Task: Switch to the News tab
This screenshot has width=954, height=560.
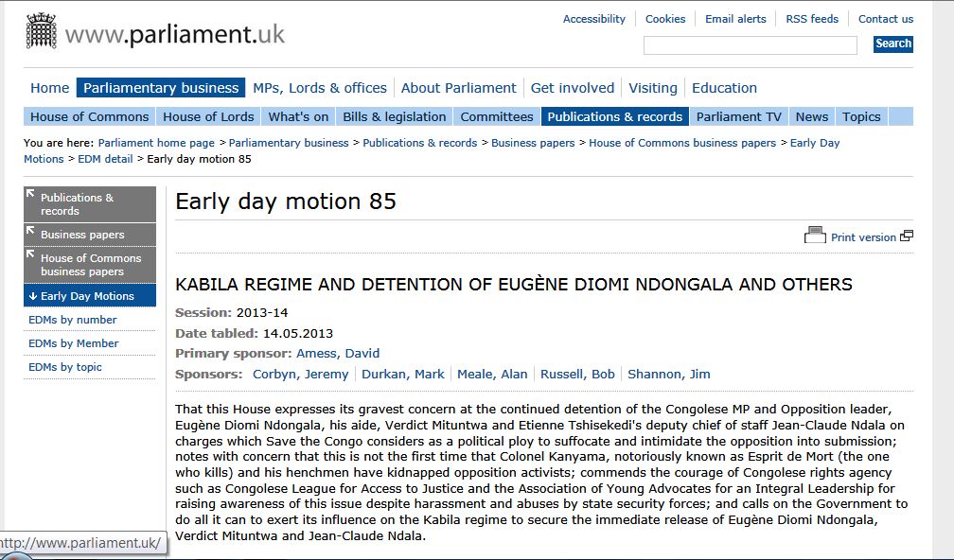Action: tap(811, 117)
